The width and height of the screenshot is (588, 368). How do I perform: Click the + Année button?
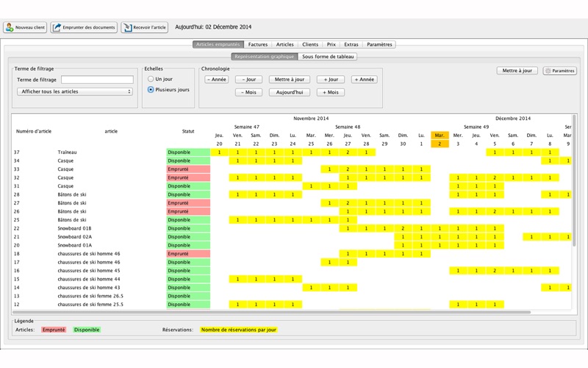365,79
